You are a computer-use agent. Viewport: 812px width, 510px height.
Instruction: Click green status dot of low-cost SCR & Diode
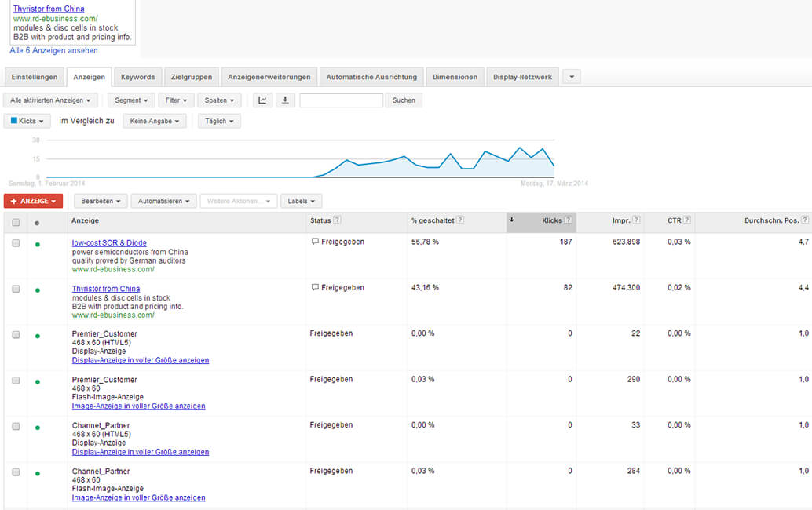click(x=37, y=245)
